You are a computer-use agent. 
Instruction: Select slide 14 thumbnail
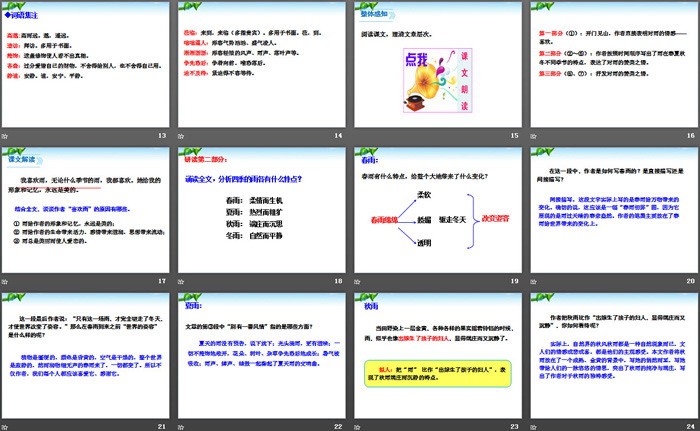point(262,65)
